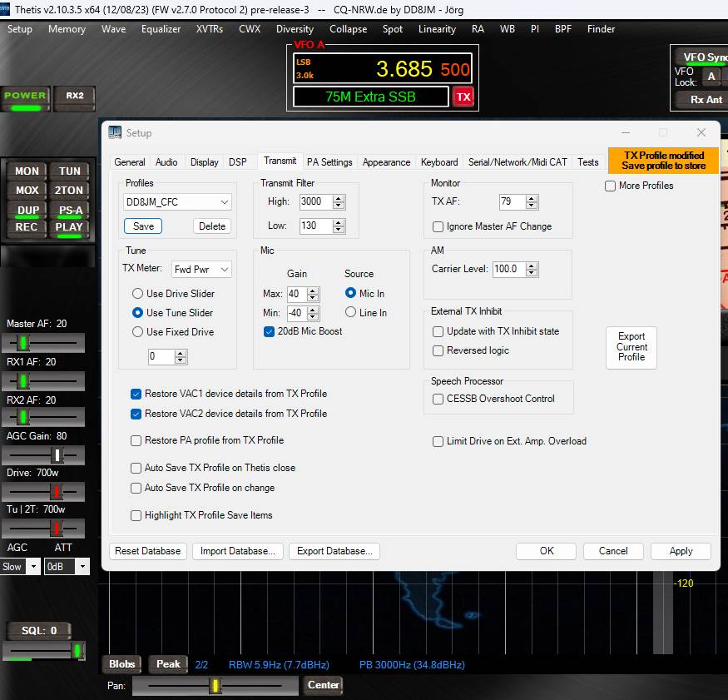This screenshot has width=728, height=700.
Task: Enable the MON monitor button
Action: pos(27,171)
